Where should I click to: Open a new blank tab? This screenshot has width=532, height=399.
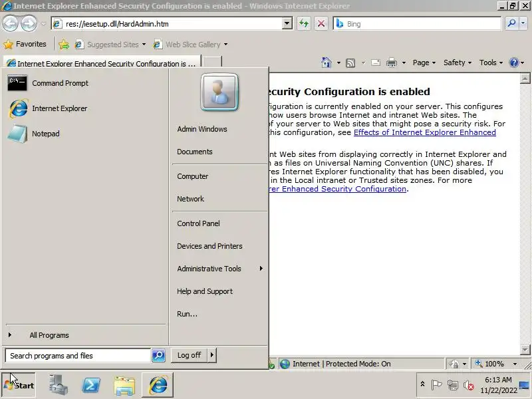click(x=211, y=62)
